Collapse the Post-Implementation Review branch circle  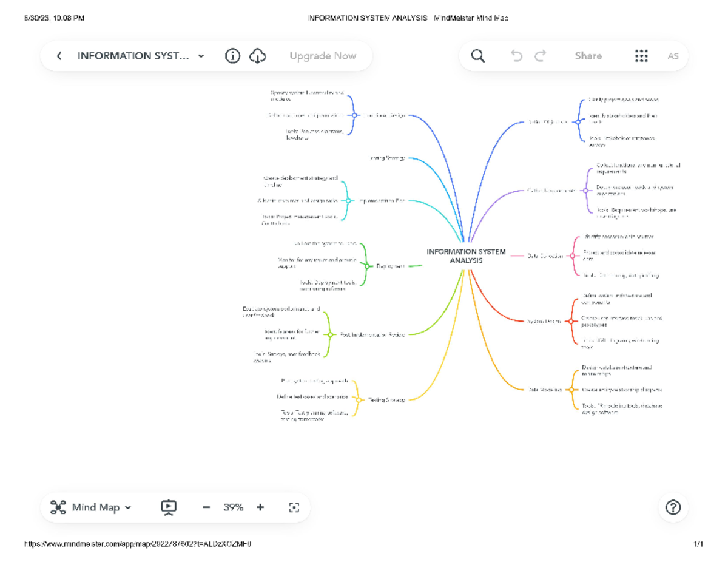pos(330,334)
